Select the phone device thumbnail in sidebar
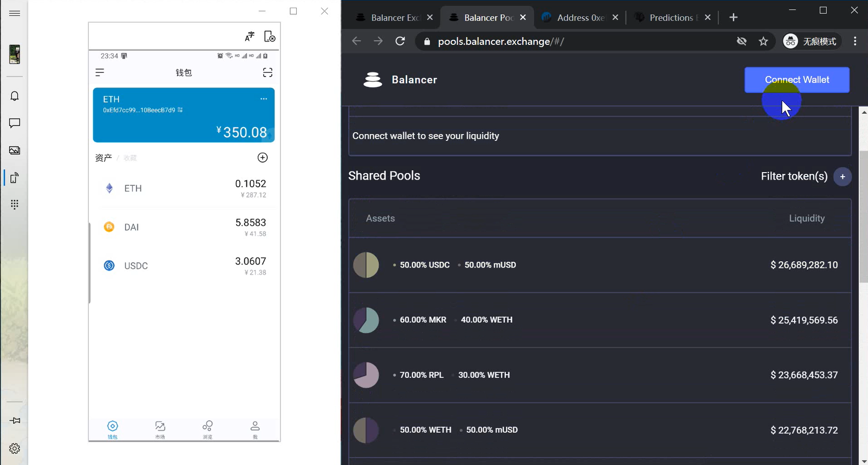Viewport: 868px width, 465px height. pos(14,54)
